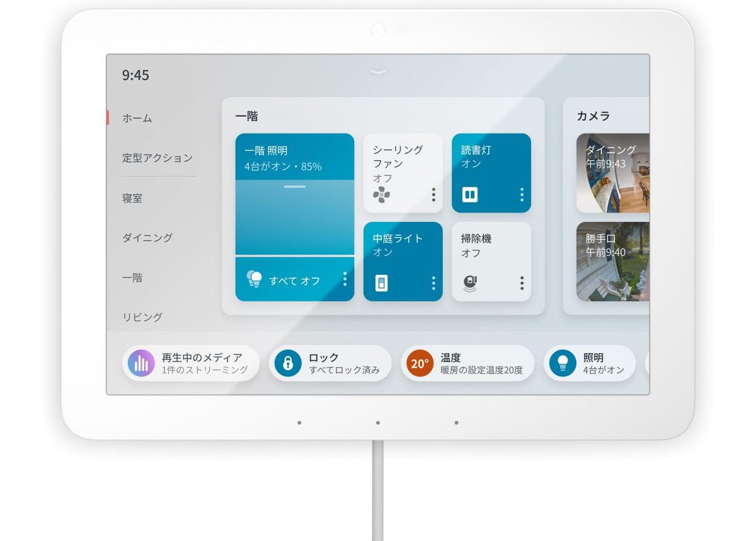This screenshot has width=756, height=541.
Task: Open more options for シーリングファン
Action: pyautogui.click(x=433, y=195)
